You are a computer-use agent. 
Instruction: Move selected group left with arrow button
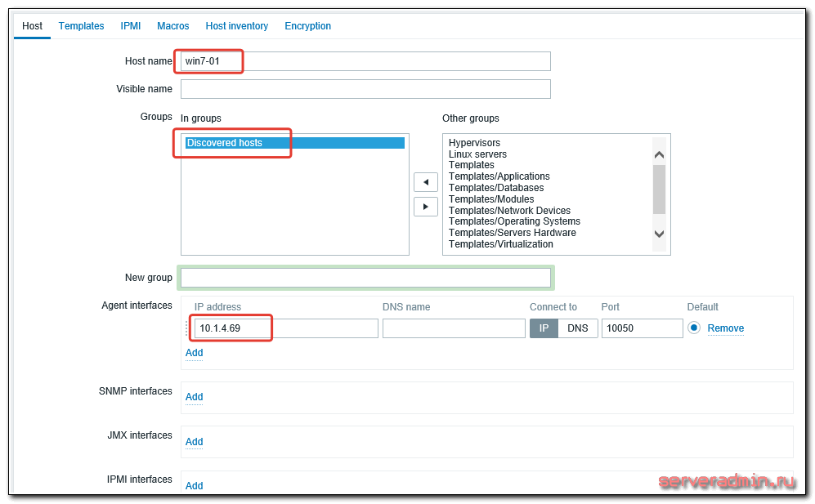425,181
